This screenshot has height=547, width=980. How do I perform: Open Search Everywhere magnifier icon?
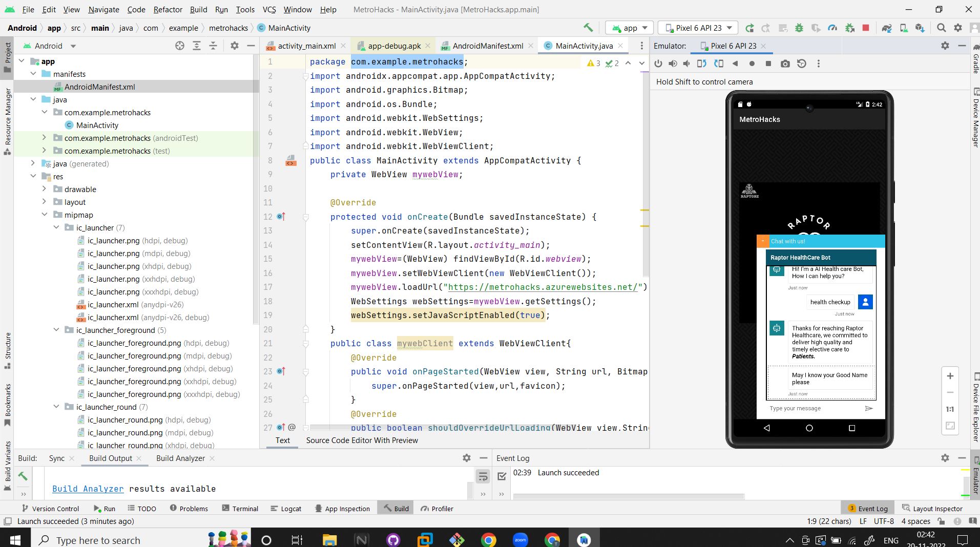tap(941, 28)
